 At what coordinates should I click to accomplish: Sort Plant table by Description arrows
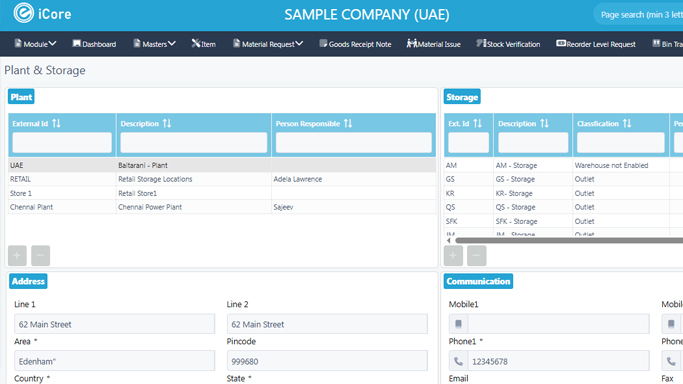167,124
